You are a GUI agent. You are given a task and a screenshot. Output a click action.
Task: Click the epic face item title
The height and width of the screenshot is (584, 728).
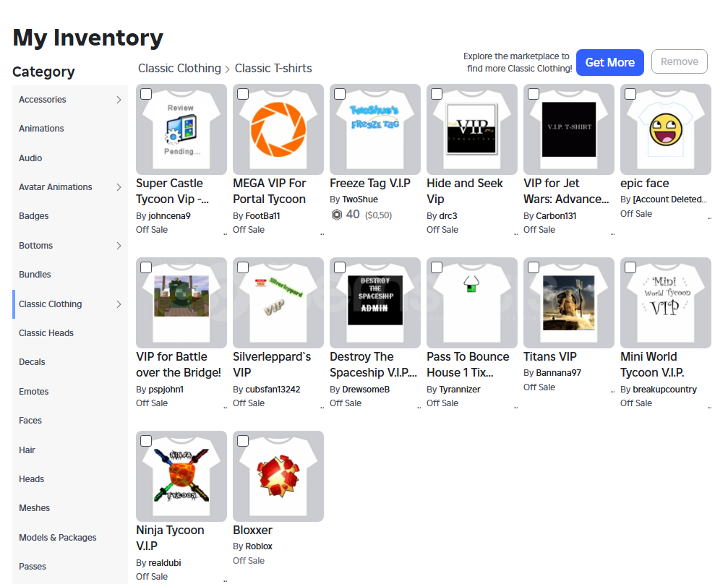(x=644, y=184)
